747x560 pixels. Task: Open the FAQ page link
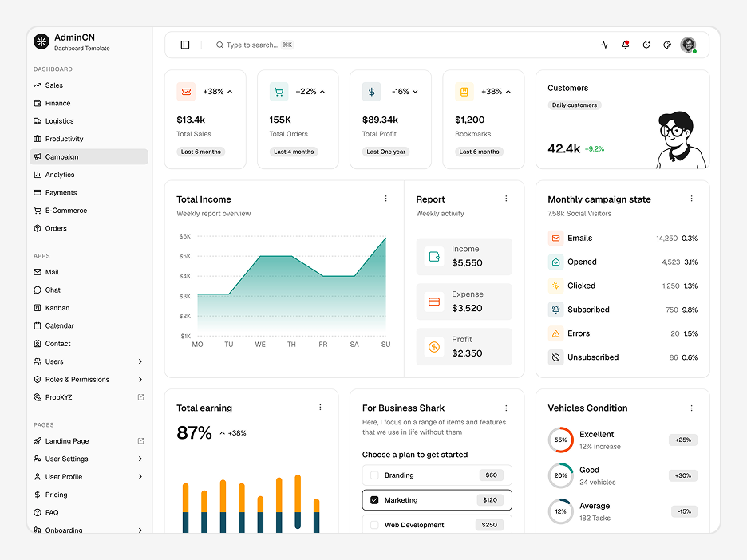coord(89,512)
